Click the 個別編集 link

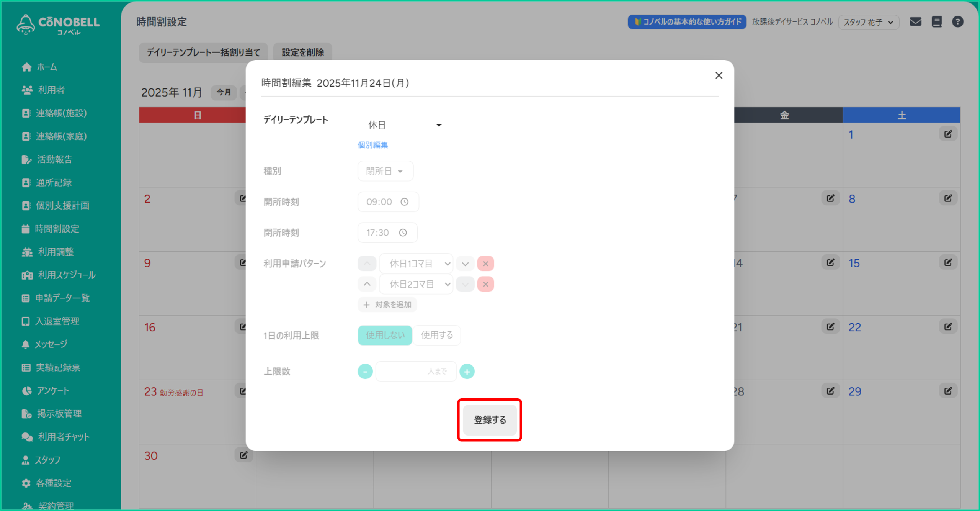tap(372, 145)
